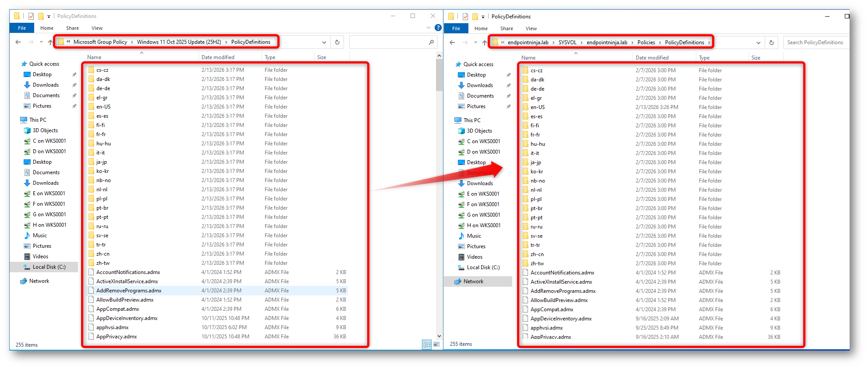Click Search PolicyDefinitions field in SYSVOL window
The height and width of the screenshot is (369, 868).
(x=816, y=42)
